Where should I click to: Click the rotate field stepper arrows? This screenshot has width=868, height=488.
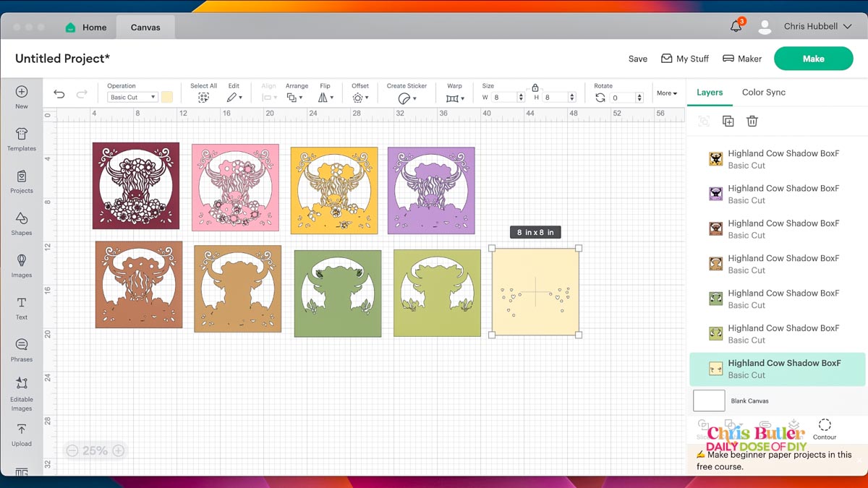tap(639, 98)
